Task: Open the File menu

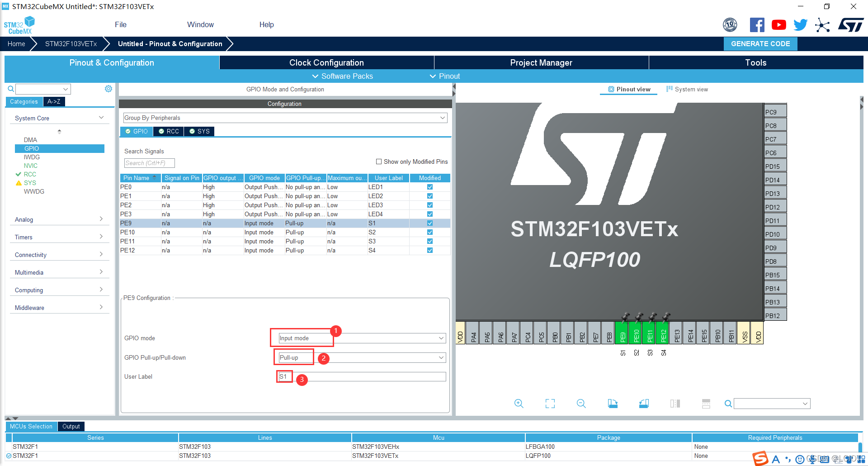Action: coord(121,24)
